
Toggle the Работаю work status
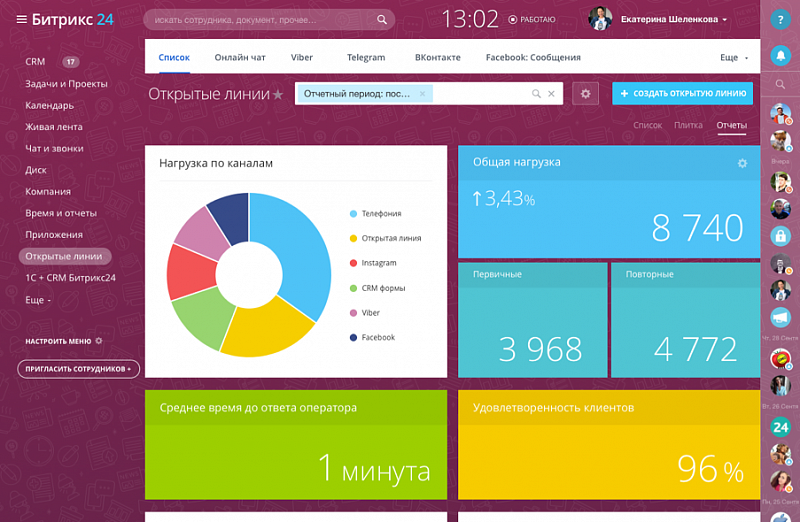click(x=531, y=19)
